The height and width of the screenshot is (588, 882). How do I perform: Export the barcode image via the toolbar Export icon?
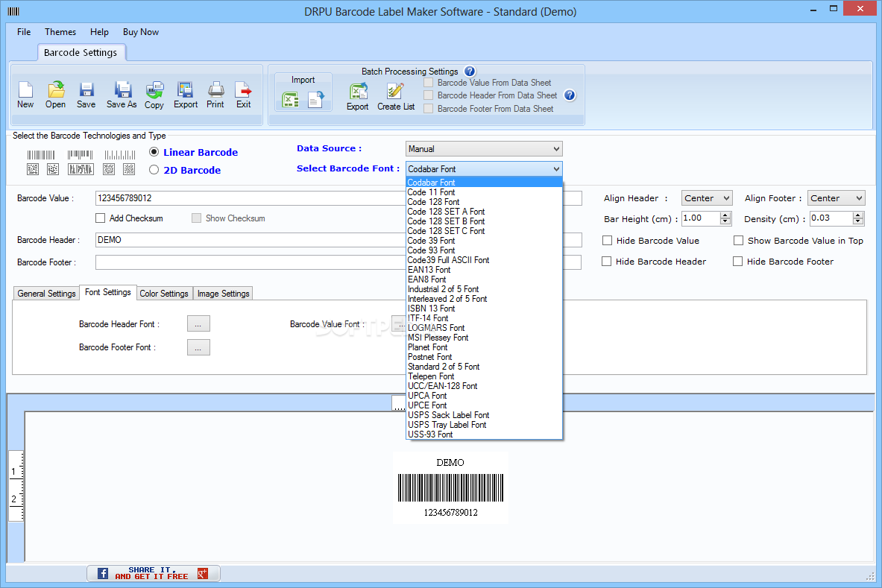click(x=185, y=90)
